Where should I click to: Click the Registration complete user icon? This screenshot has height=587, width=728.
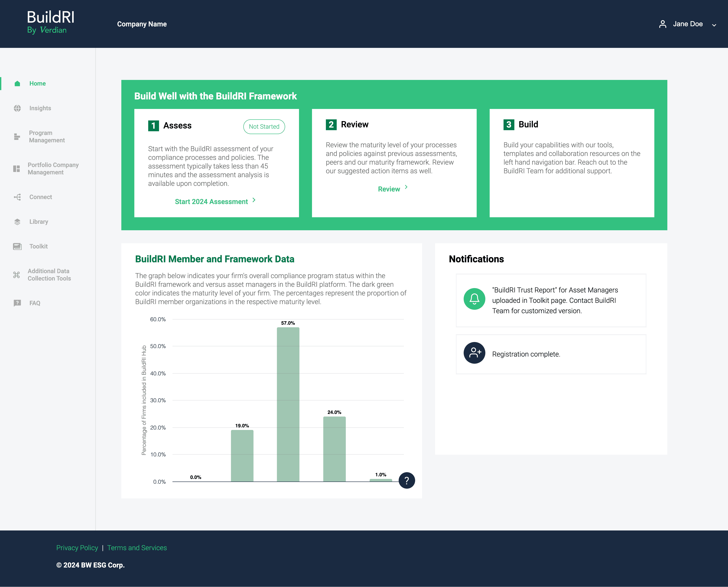[x=474, y=353]
